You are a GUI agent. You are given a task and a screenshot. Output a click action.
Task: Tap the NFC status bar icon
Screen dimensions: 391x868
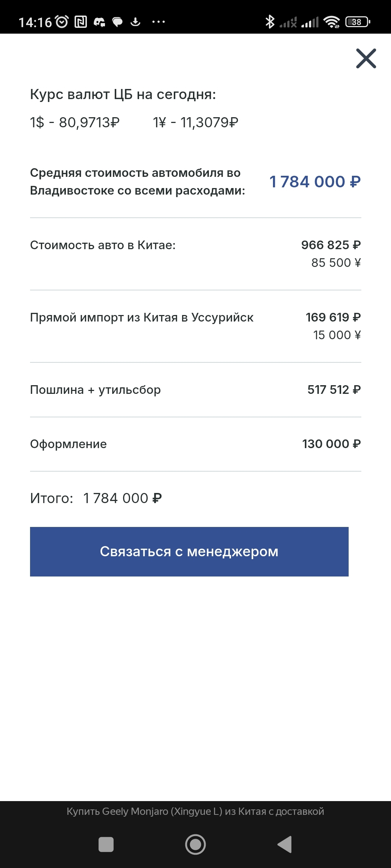point(81,22)
